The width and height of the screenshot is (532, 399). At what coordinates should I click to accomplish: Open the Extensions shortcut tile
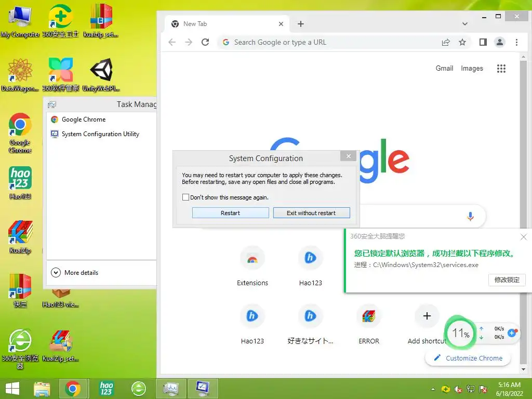coord(252,266)
